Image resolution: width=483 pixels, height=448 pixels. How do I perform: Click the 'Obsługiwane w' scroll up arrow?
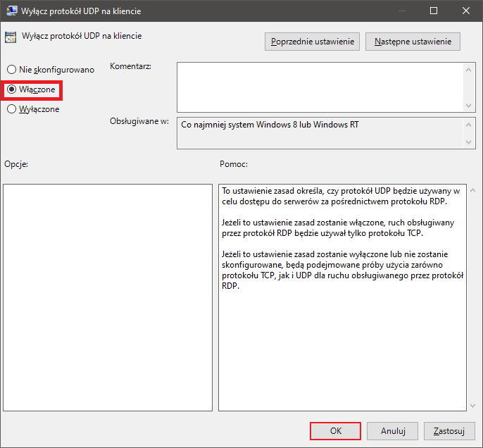point(468,125)
